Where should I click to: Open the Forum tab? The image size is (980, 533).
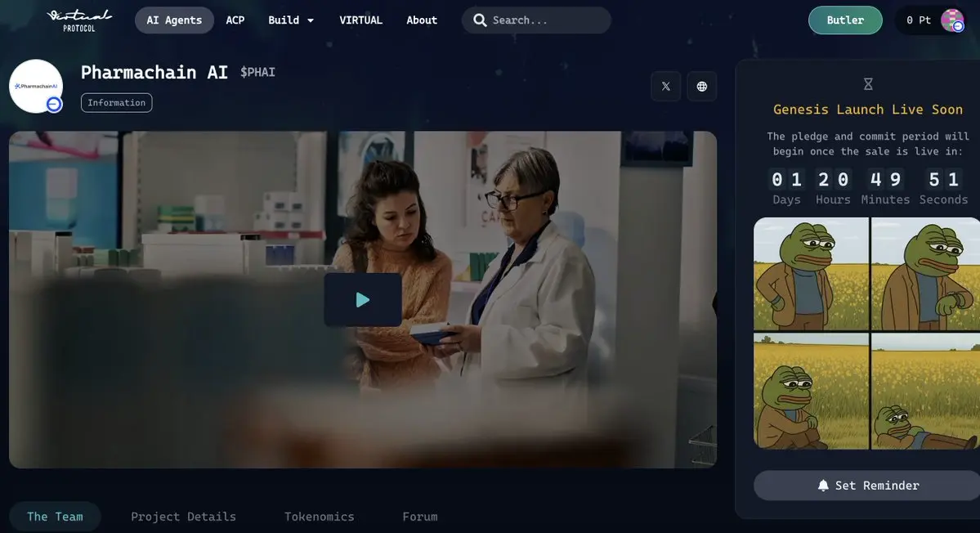(420, 517)
